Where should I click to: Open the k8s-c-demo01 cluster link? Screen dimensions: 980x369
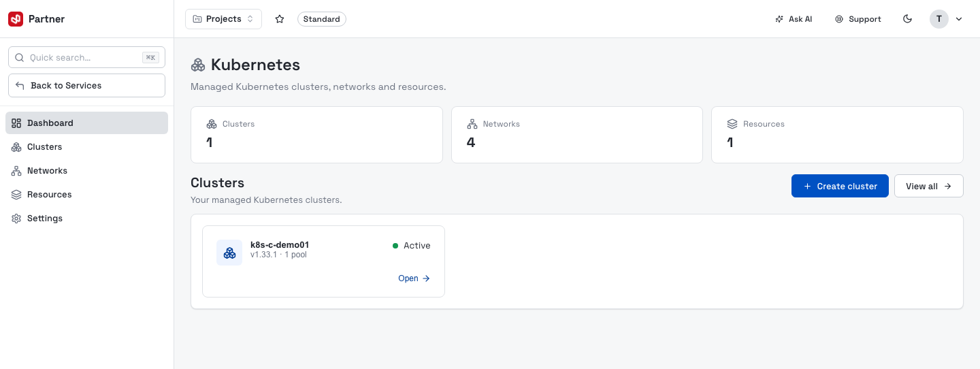(x=414, y=278)
